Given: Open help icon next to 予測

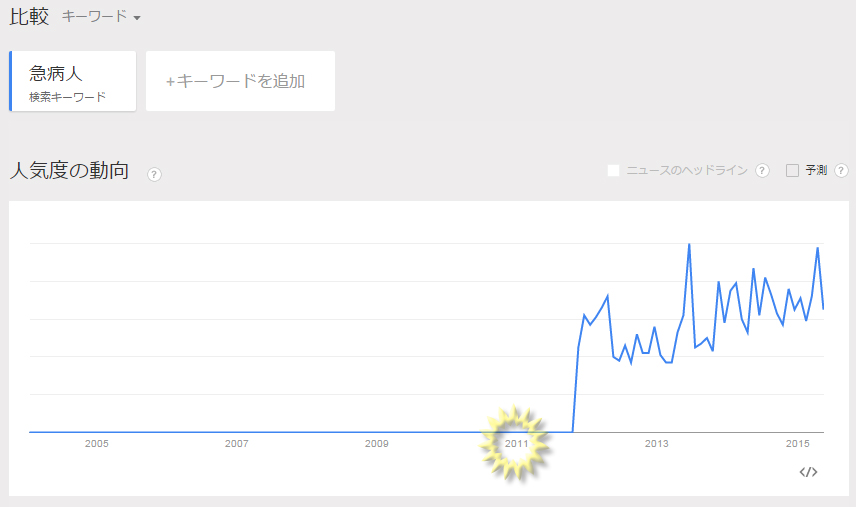Looking at the screenshot, I should click(x=841, y=170).
